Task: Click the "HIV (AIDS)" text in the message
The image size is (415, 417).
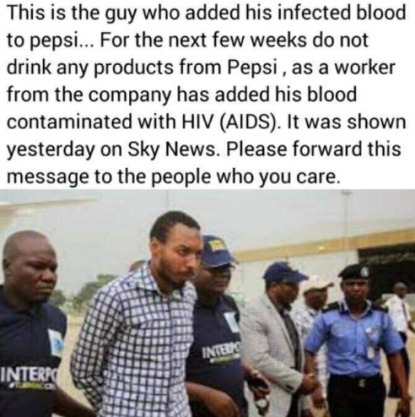Action: click(x=230, y=122)
